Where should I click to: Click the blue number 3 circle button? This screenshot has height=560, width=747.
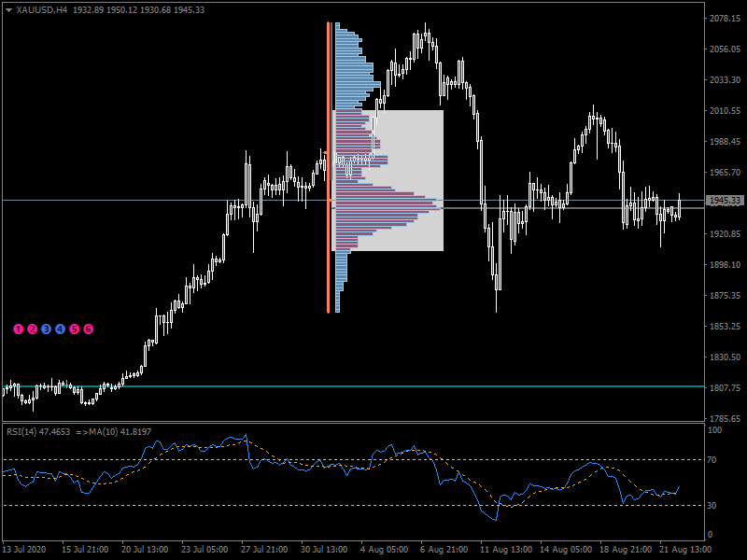coord(46,329)
